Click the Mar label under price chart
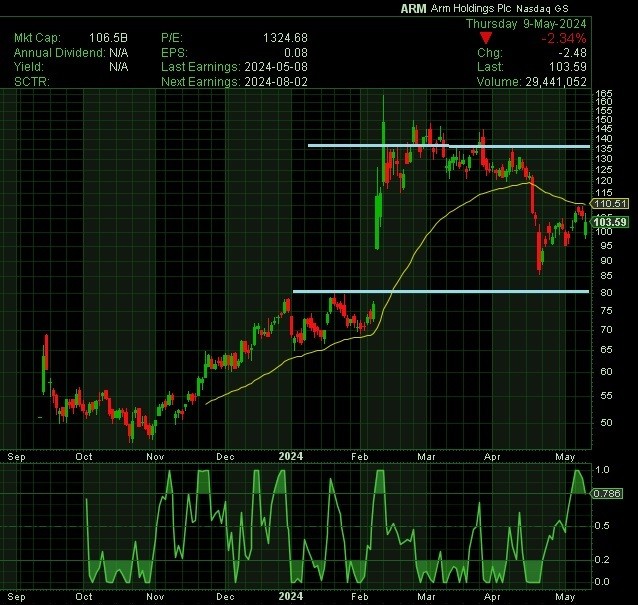638x605 pixels. click(x=426, y=457)
